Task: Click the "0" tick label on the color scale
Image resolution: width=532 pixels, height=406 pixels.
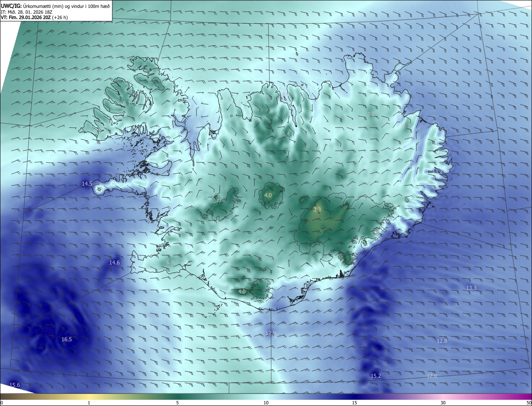Action: click(x=2, y=403)
